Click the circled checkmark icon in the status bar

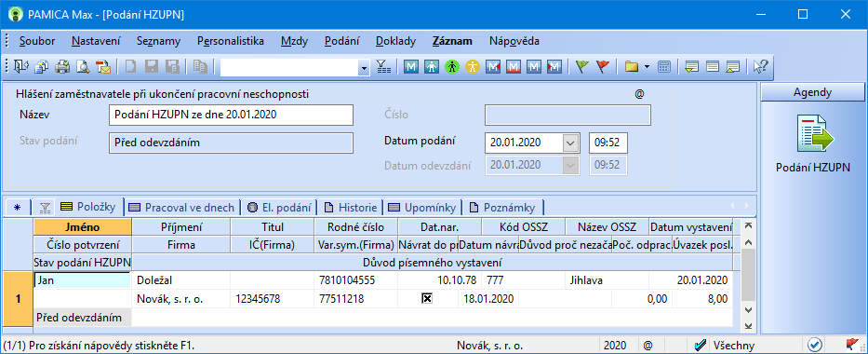(x=814, y=345)
